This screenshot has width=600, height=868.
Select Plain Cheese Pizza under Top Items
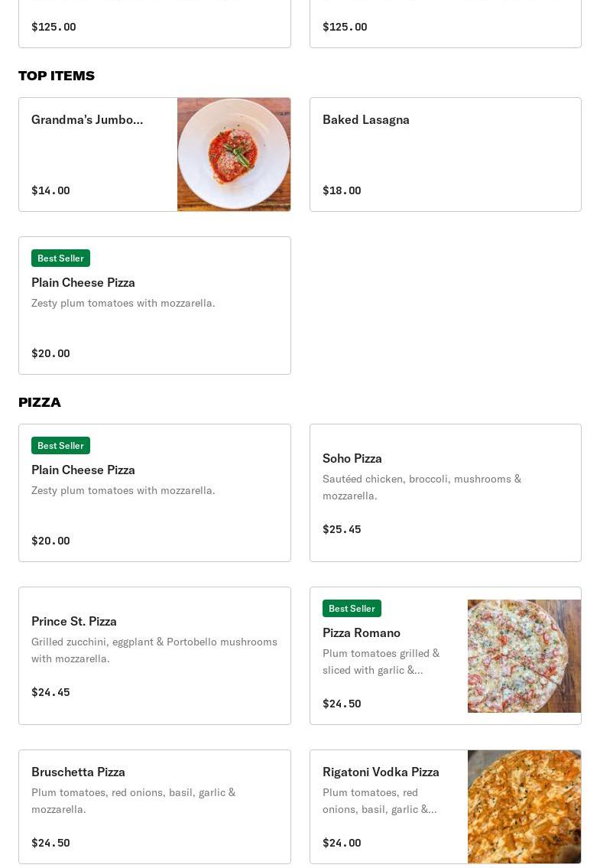click(x=83, y=282)
